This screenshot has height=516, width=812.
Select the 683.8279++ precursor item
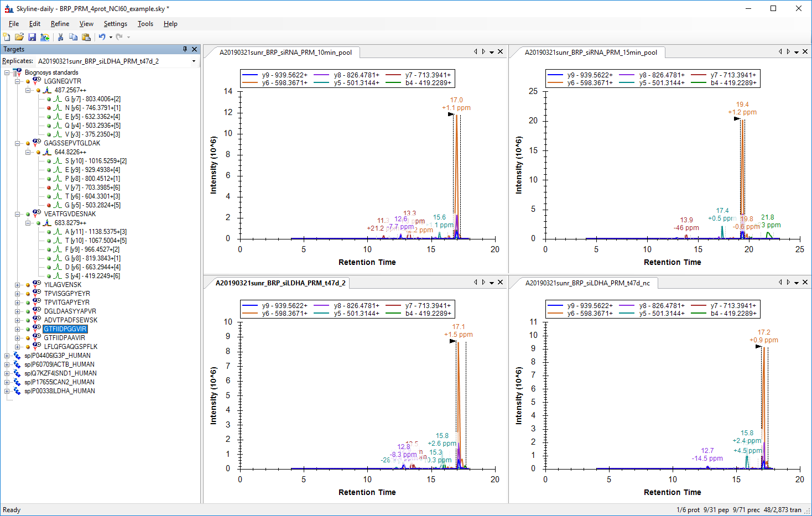click(x=70, y=223)
